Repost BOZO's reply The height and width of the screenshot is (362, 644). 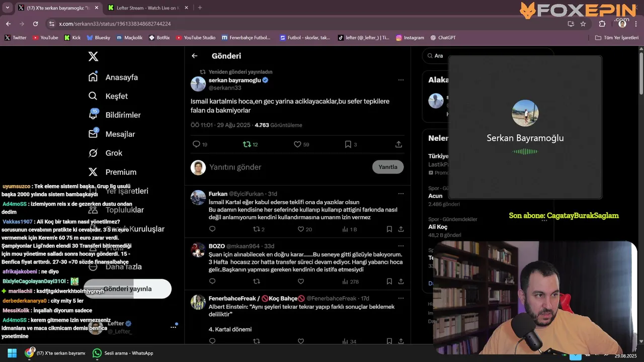pyautogui.click(x=256, y=282)
